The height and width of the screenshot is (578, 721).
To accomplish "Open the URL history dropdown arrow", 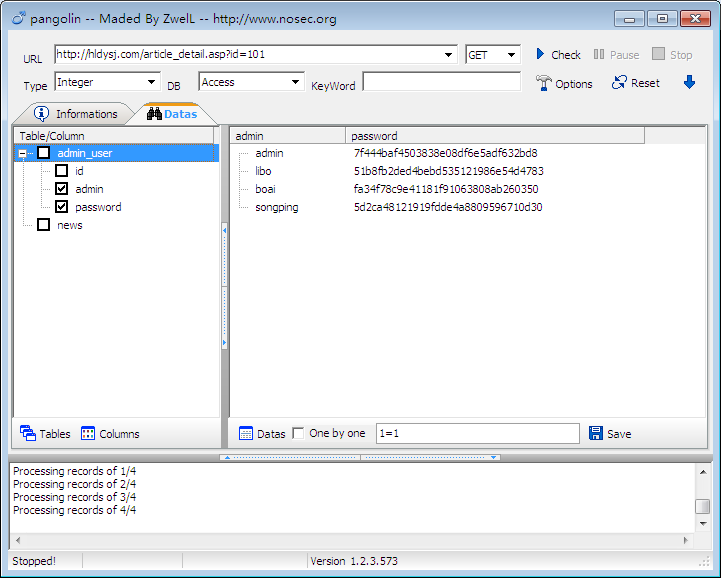I will tap(448, 55).
